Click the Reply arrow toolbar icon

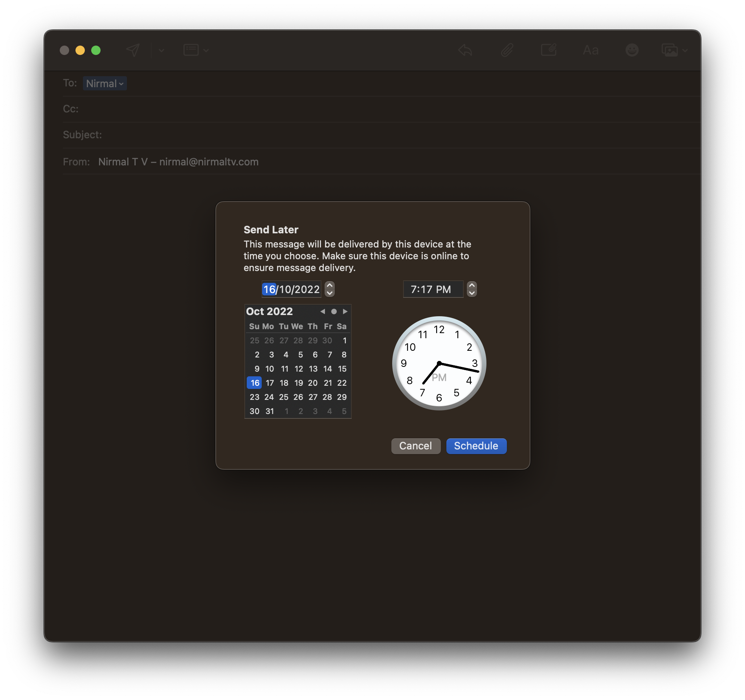click(465, 50)
